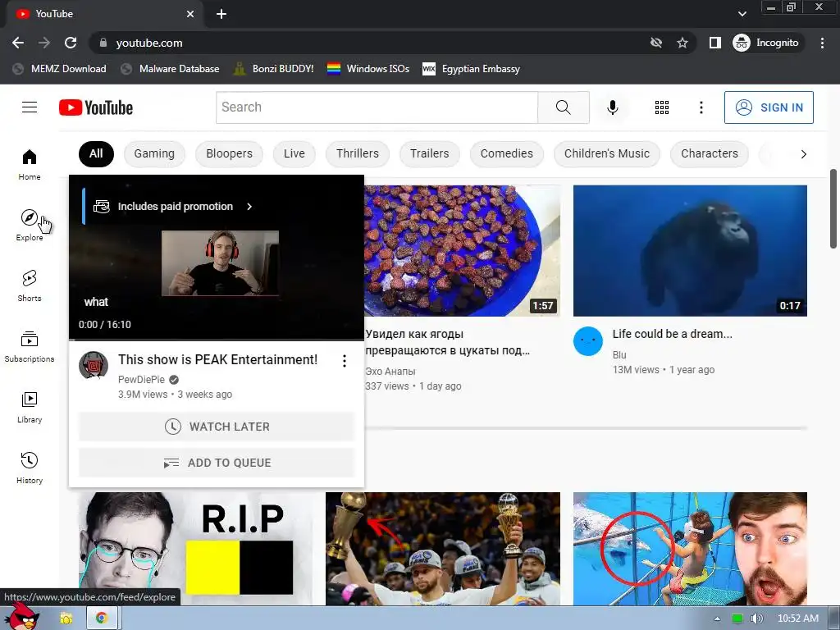Select the Gaming filter chip

pyautogui.click(x=154, y=153)
